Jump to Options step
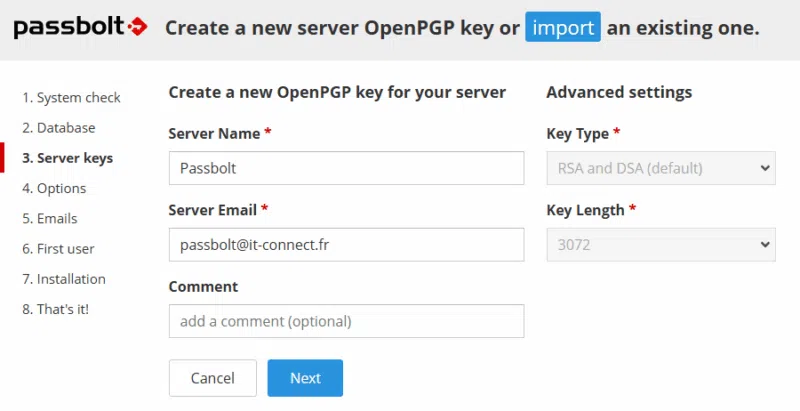Viewport: 800px width, 411px height. 54,188
